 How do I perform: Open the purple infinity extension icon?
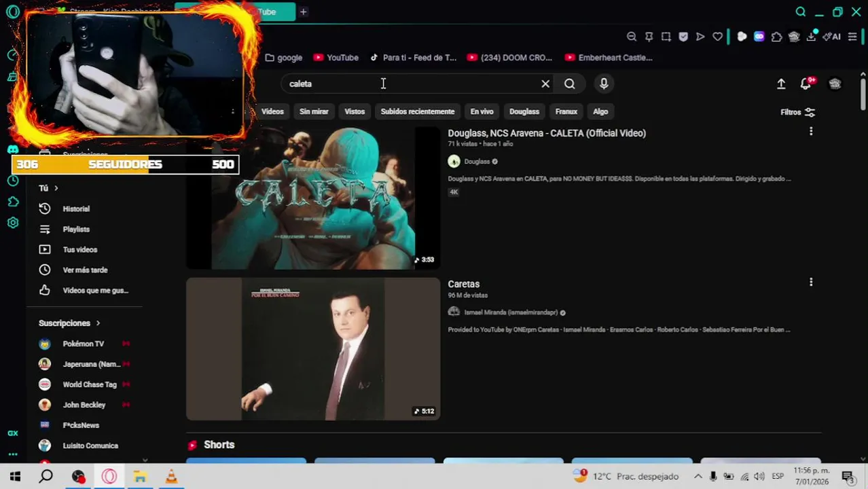pyautogui.click(x=759, y=37)
